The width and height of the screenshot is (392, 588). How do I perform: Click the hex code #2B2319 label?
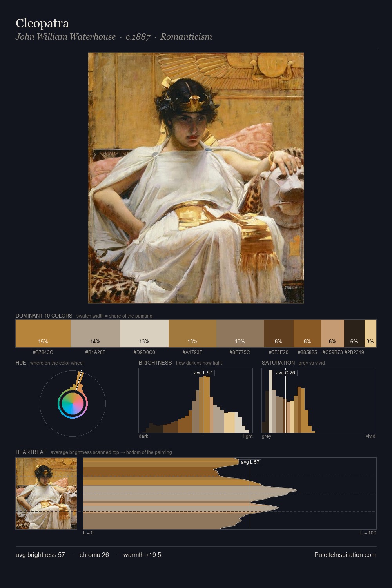coord(354,352)
